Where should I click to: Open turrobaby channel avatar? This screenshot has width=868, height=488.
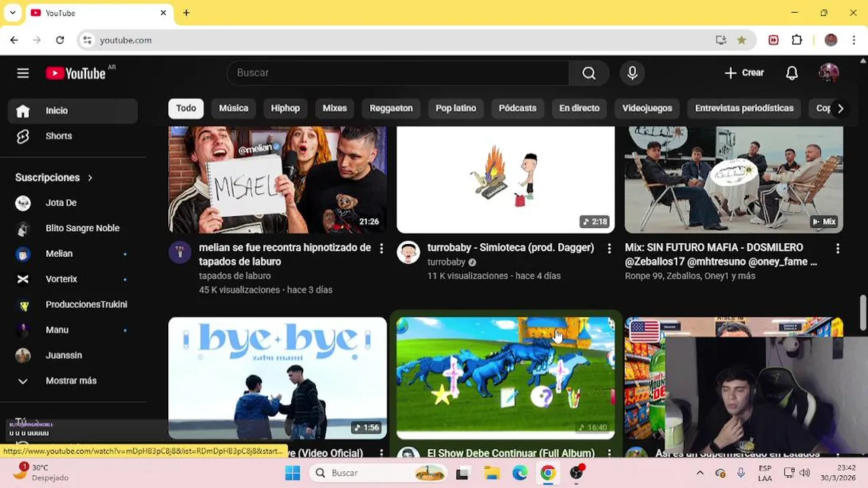[408, 253]
